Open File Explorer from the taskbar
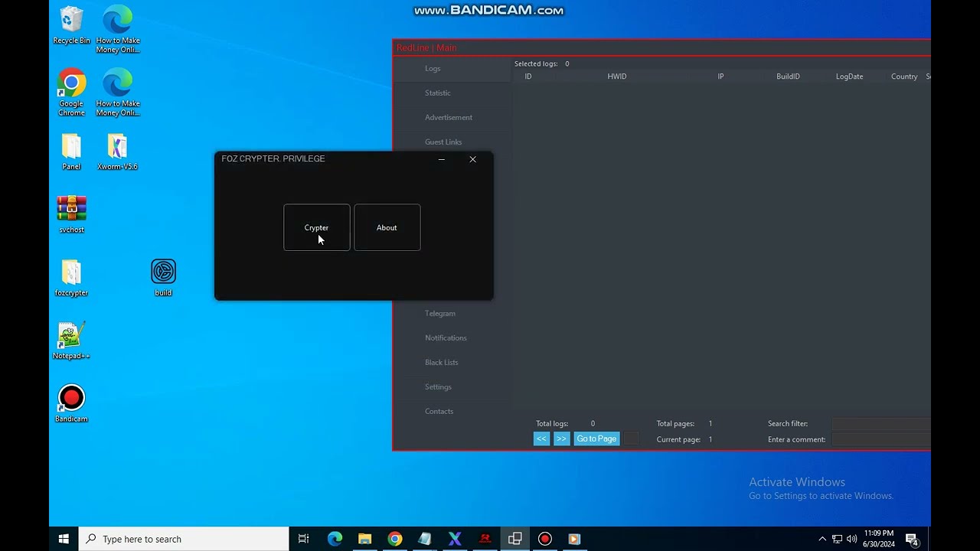This screenshot has width=980, height=551. click(x=364, y=539)
